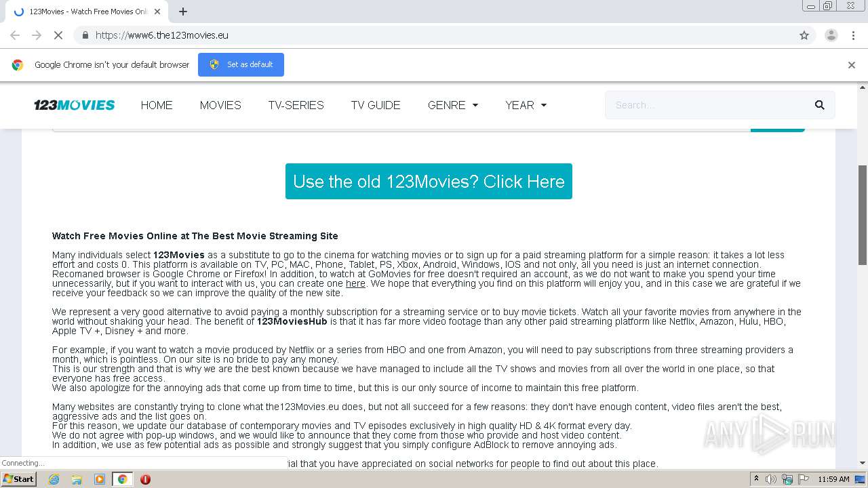Click 'Use the old 123Movies? Click Here'
Screen dimensions: 868x488
[x=429, y=182]
